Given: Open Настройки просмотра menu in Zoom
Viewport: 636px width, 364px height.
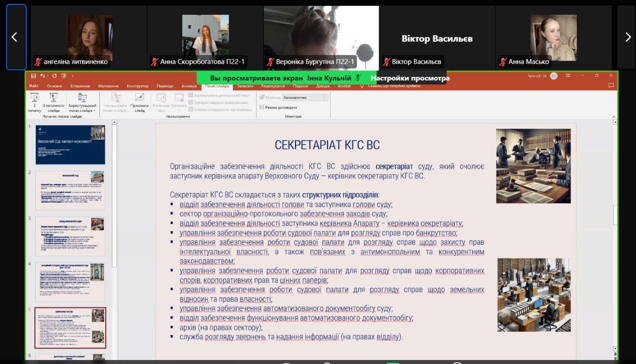Looking at the screenshot, I should (x=409, y=78).
